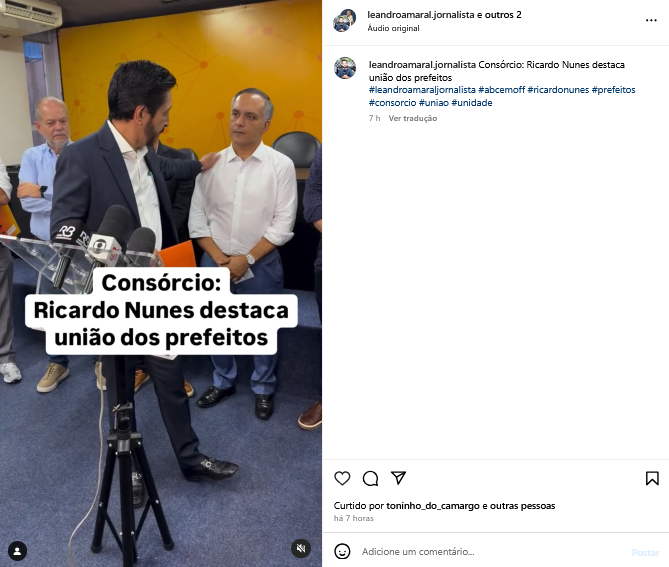This screenshot has width=669, height=567.
Task: Open the #prefeitos hashtag
Action: (x=613, y=90)
